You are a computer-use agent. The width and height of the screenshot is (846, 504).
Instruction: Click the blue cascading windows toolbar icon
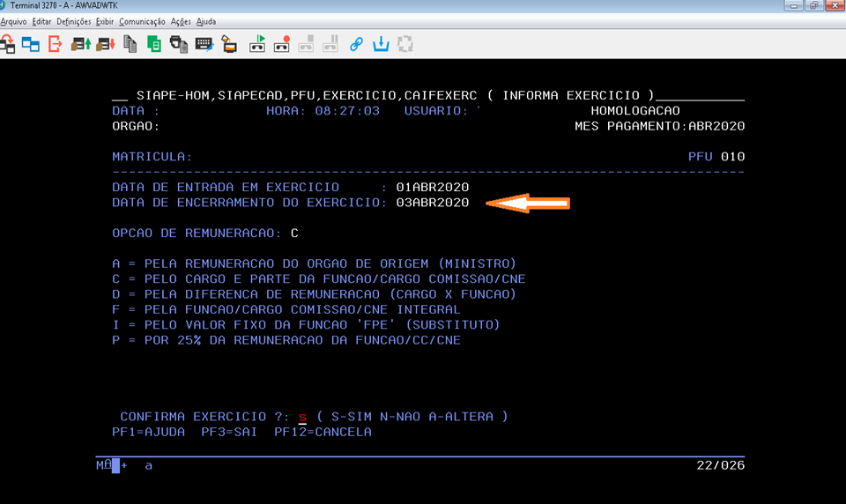pos(31,44)
